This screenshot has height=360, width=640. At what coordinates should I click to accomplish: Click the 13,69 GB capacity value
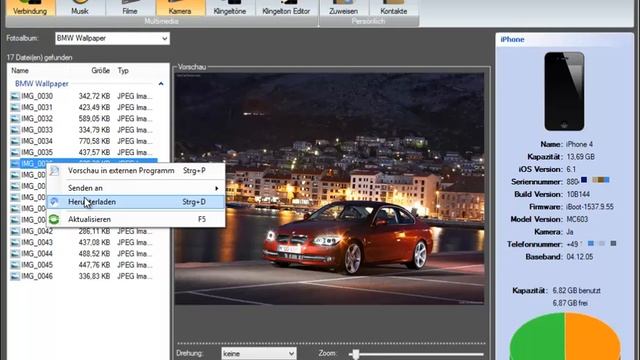(580, 157)
